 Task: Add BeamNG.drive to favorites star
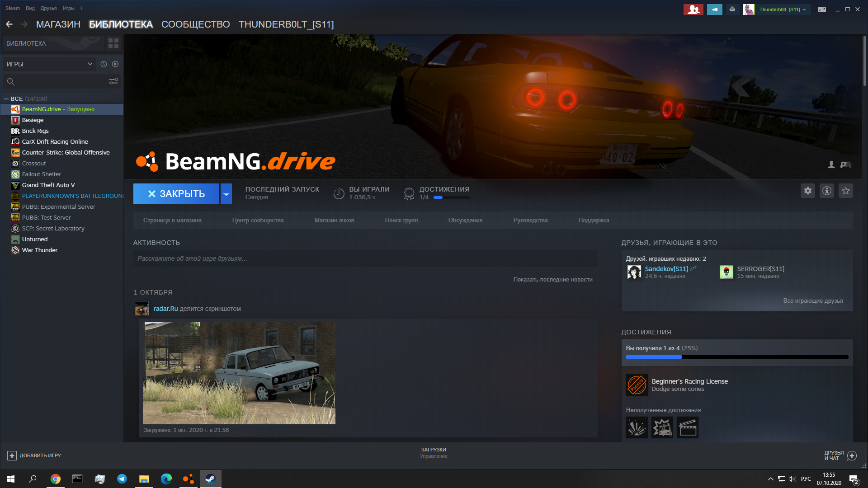846,191
